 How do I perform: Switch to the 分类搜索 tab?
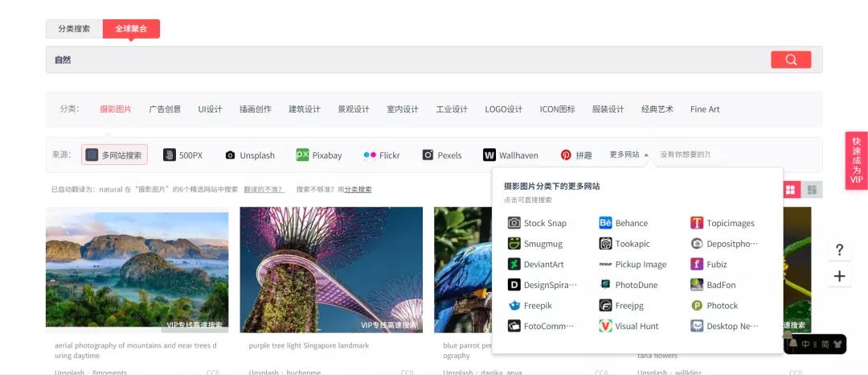(74, 29)
